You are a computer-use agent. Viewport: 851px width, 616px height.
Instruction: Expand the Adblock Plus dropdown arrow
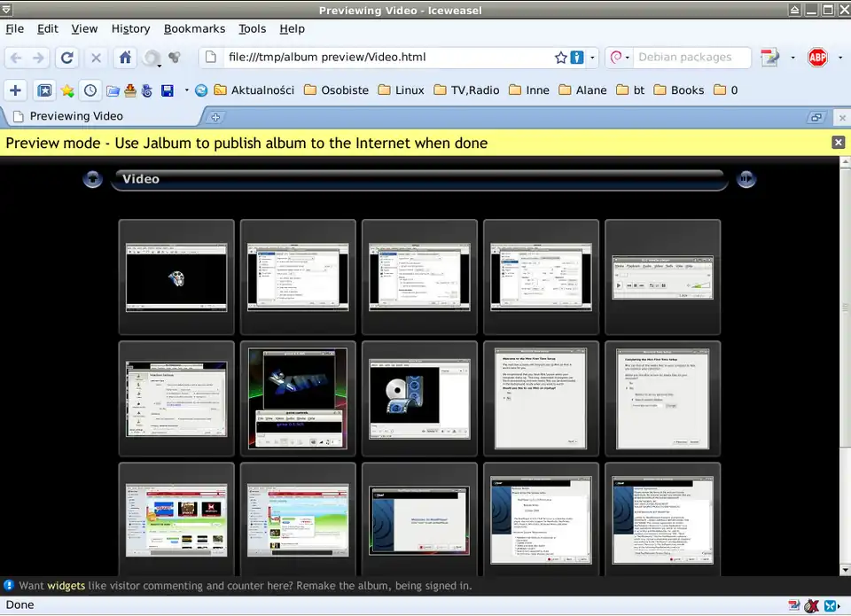click(x=838, y=58)
